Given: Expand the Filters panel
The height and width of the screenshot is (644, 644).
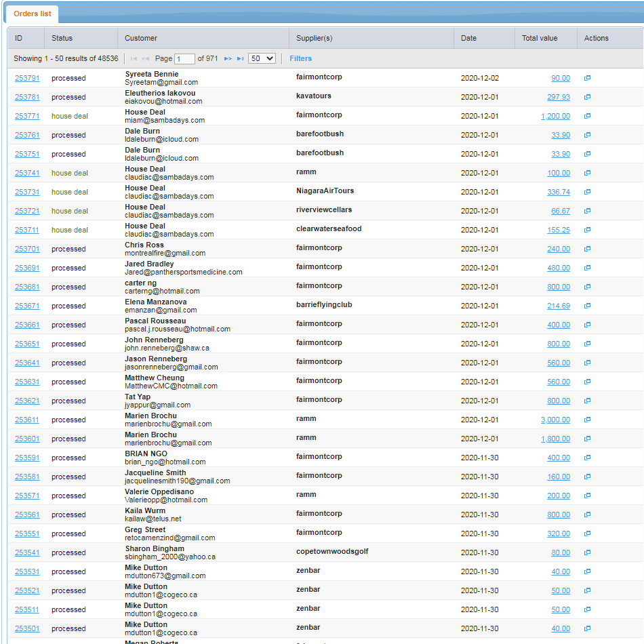Looking at the screenshot, I should (300, 58).
